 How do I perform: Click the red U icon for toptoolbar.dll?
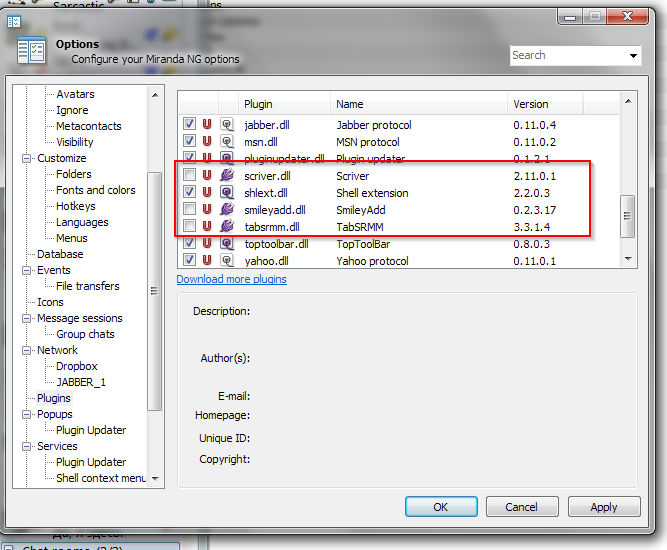tap(207, 243)
